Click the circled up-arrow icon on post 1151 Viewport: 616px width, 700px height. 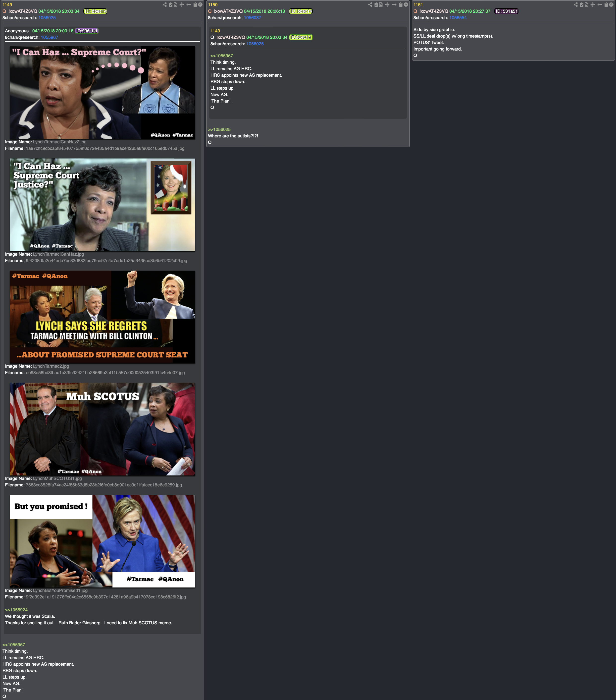point(611,4)
